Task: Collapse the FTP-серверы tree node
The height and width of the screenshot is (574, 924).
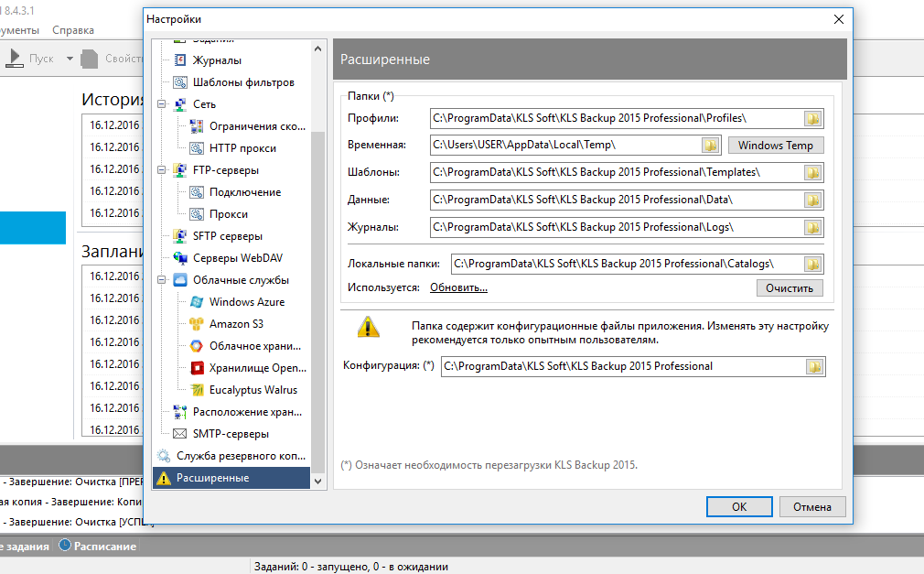Action: [x=161, y=170]
